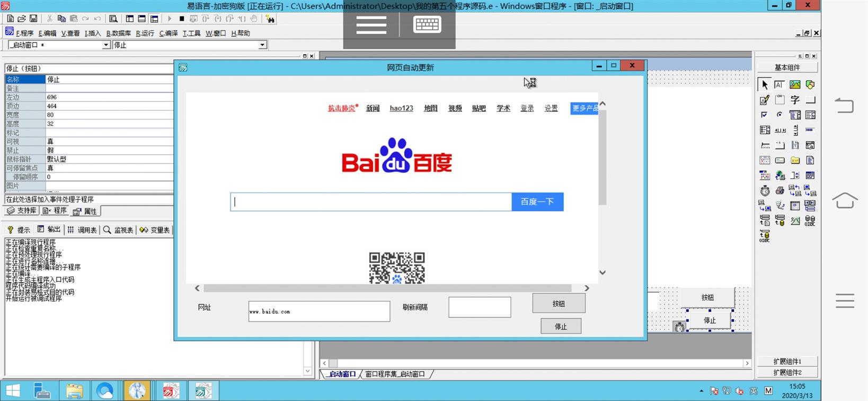Toggle the on-screen keyboard overlay button
Screen dimensions: 868x401
(427, 25)
